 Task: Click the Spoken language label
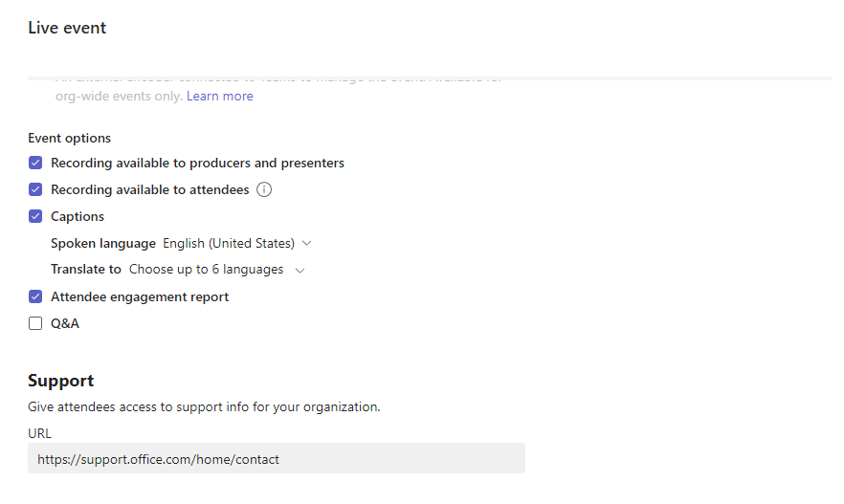(103, 244)
